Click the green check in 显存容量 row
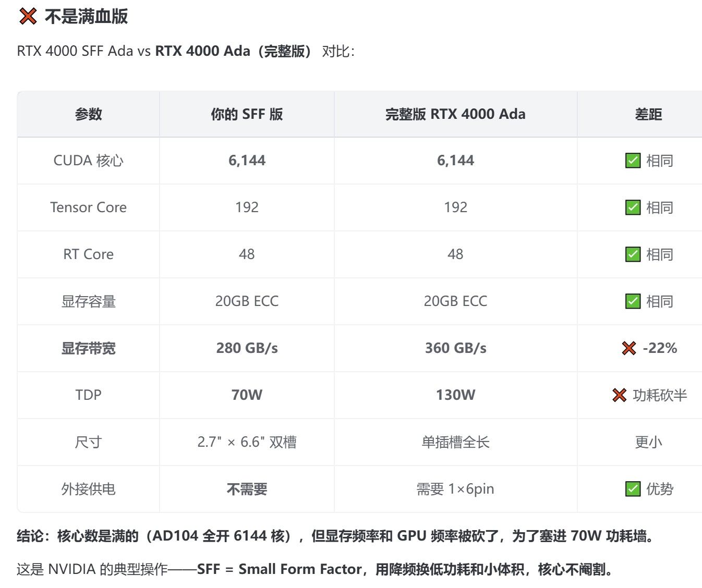702x588 pixels. (x=633, y=301)
